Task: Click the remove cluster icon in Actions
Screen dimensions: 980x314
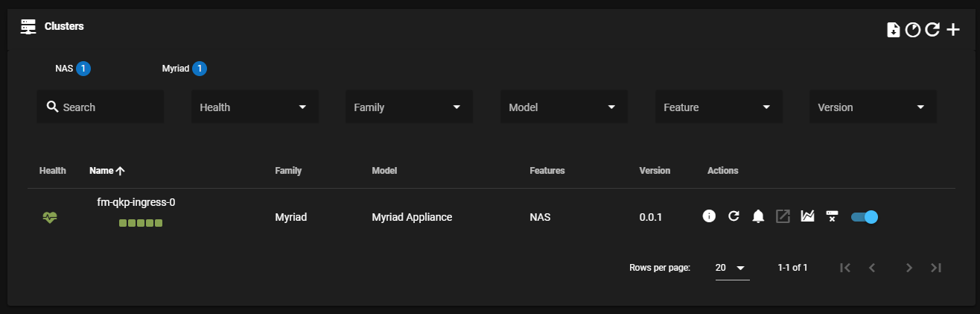Action: pyautogui.click(x=832, y=216)
